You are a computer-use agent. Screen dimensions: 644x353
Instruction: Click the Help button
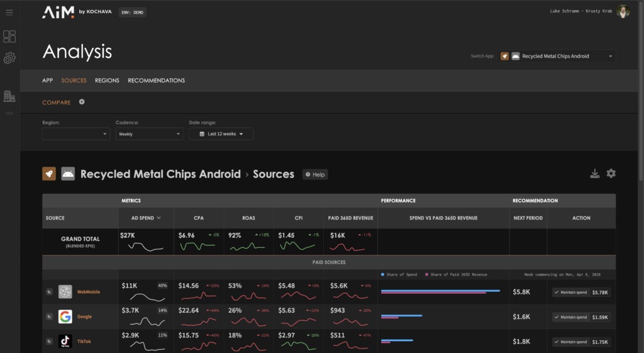pyautogui.click(x=315, y=174)
